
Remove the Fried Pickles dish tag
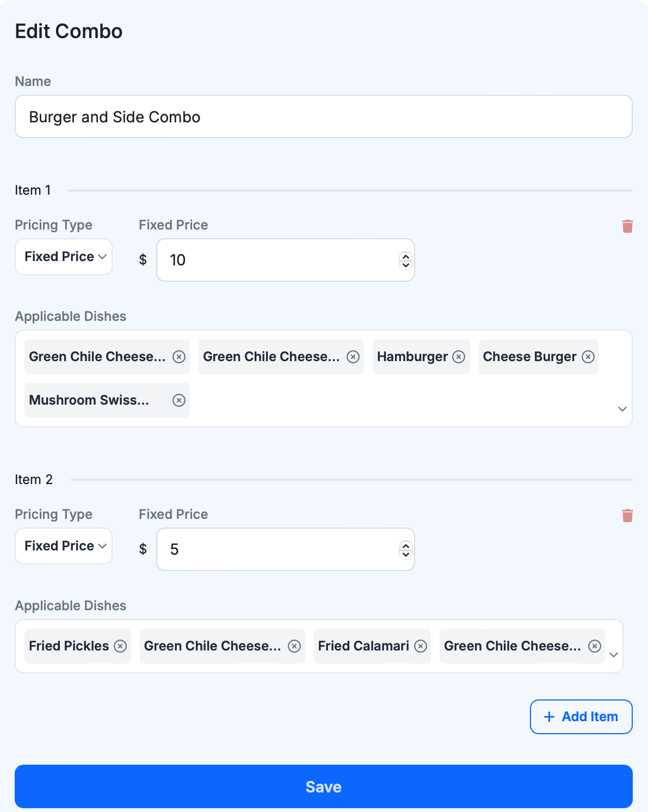tap(120, 646)
